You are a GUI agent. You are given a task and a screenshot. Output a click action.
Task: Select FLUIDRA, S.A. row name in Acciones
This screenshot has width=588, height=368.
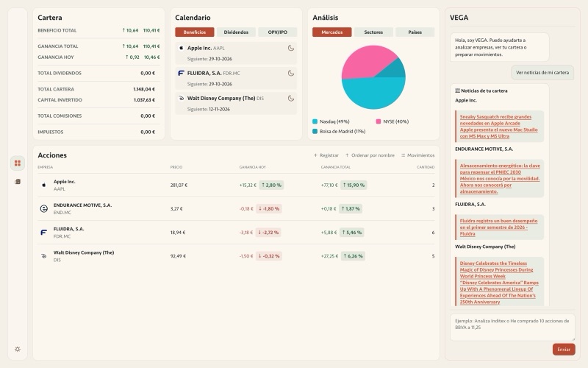pos(68,229)
